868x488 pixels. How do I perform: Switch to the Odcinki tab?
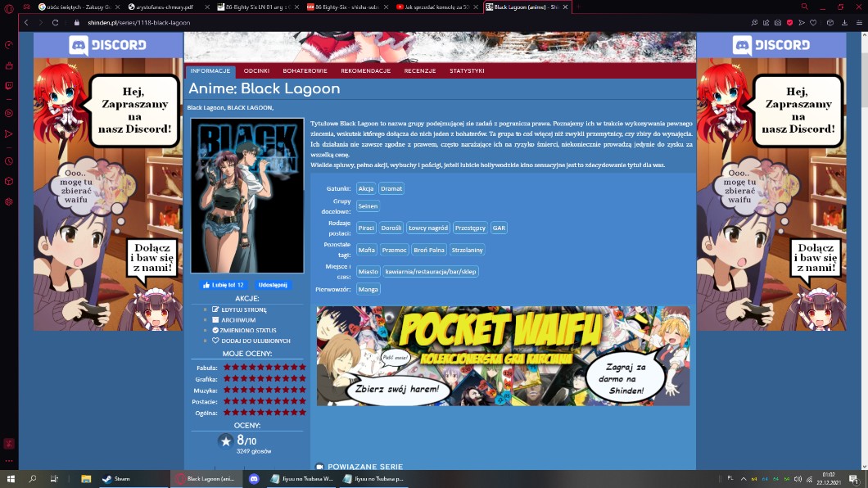point(256,71)
